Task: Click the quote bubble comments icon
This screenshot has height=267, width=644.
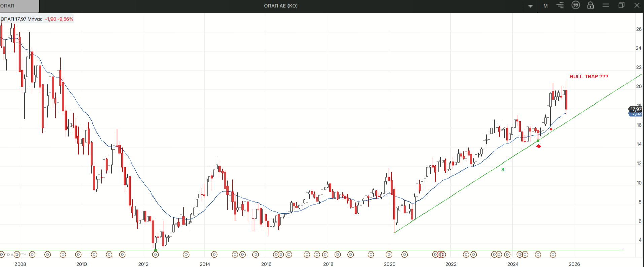Action: pos(576,5)
